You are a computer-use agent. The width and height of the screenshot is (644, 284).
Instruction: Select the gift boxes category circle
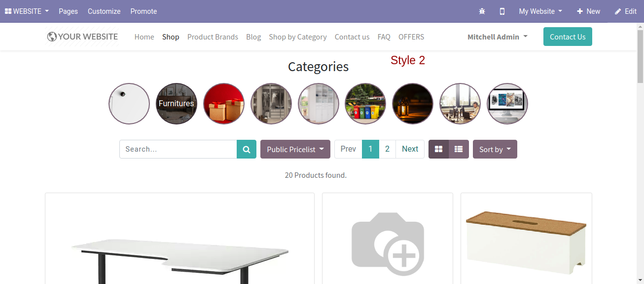[224, 104]
